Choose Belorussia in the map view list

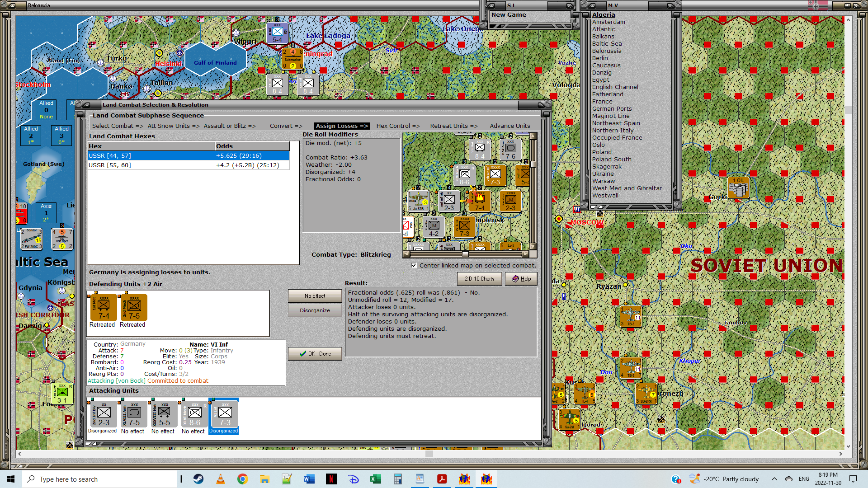coord(606,51)
